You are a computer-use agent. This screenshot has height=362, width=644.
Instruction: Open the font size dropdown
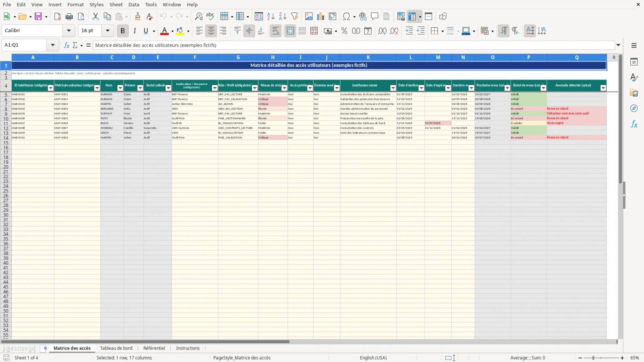point(107,31)
